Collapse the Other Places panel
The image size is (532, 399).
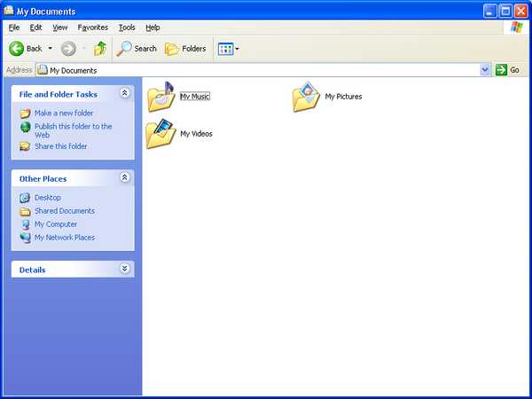tap(125, 177)
